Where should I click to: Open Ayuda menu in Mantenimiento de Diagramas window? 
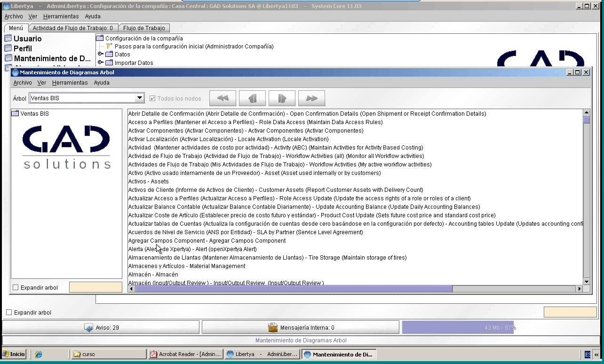[x=102, y=82]
